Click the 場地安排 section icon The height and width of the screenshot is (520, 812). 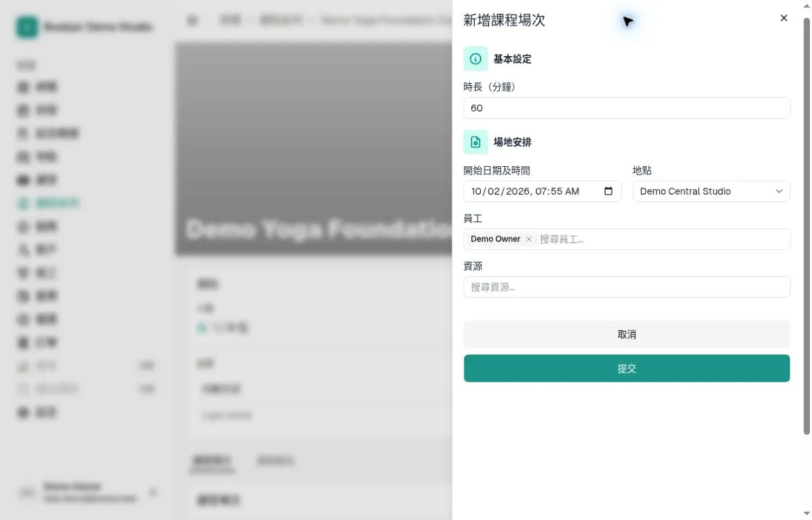[476, 142]
